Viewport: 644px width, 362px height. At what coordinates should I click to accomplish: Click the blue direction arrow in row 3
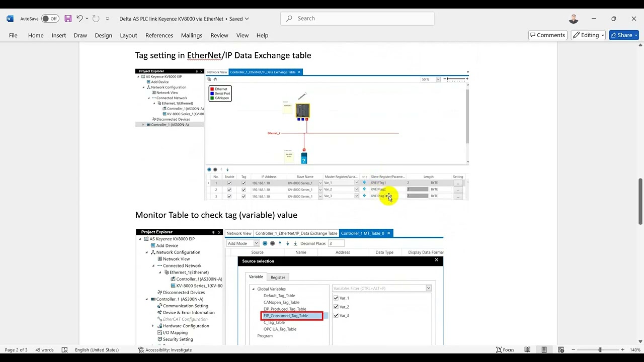tap(365, 196)
